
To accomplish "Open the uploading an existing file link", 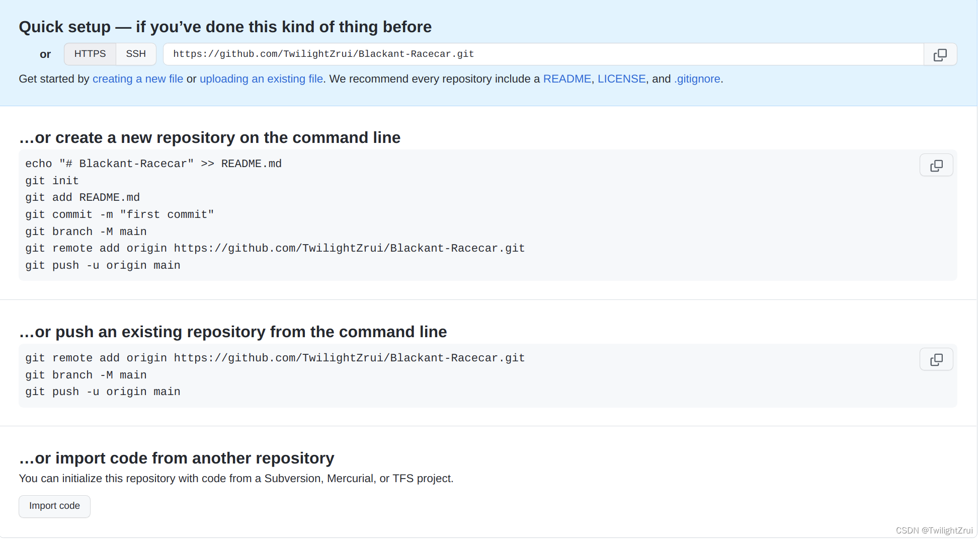I will click(262, 79).
